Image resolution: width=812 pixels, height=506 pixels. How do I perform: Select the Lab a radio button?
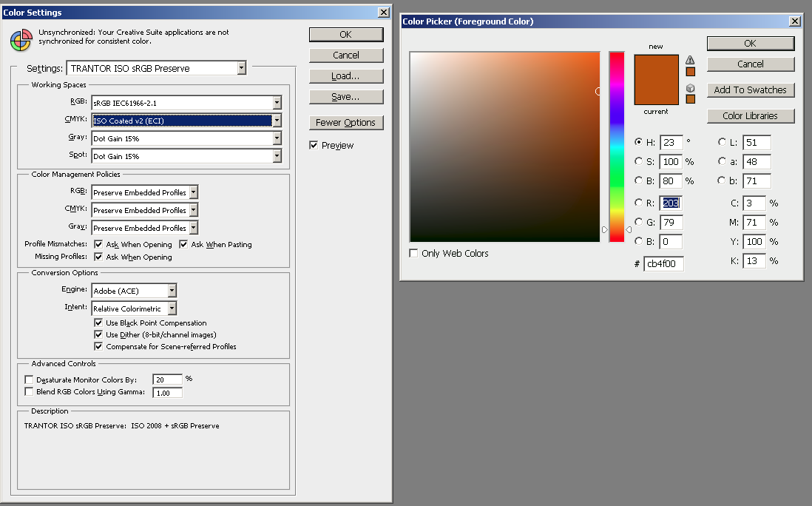pos(722,161)
